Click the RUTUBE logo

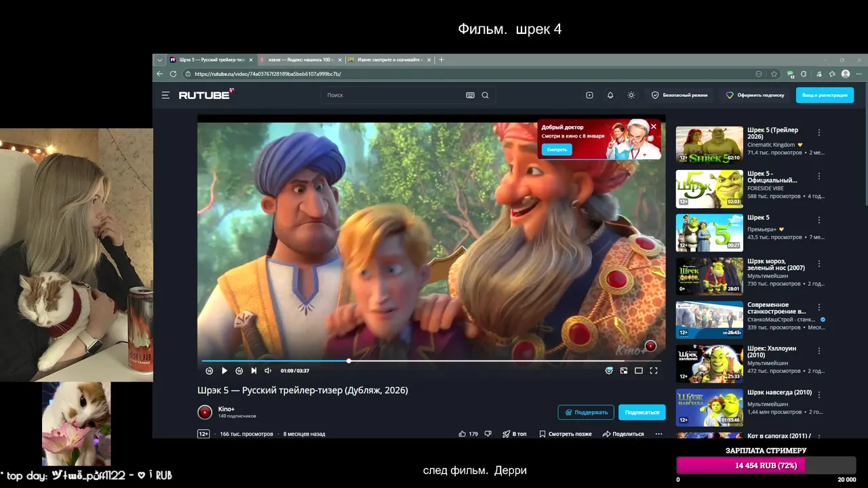206,95
